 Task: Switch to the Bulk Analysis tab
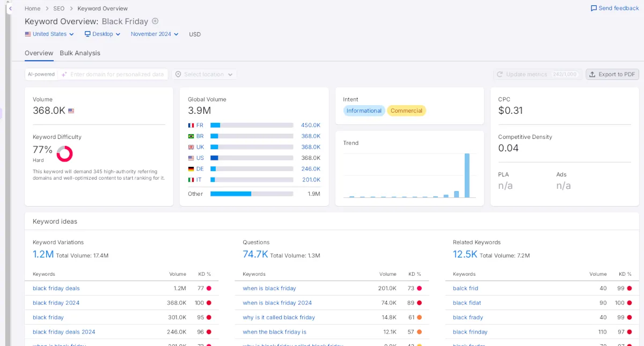80,53
